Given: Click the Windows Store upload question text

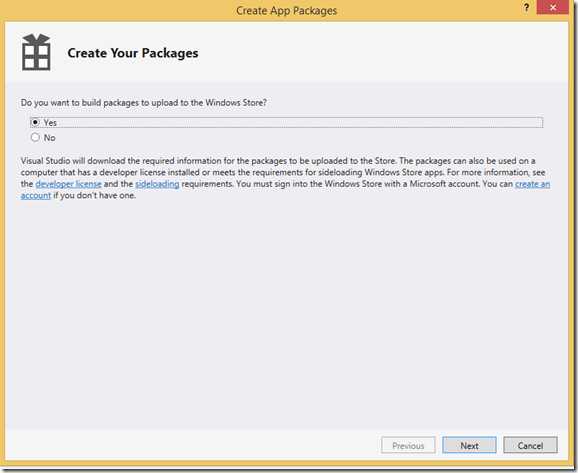Looking at the screenshot, I should tap(143, 102).
